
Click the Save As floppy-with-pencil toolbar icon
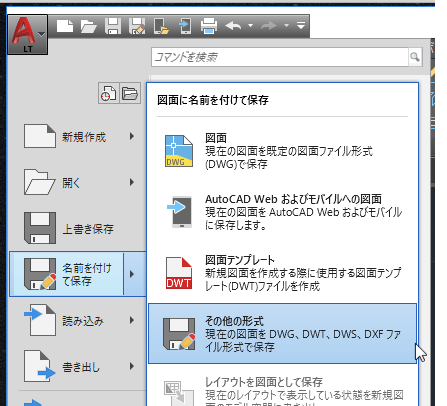coord(137,26)
